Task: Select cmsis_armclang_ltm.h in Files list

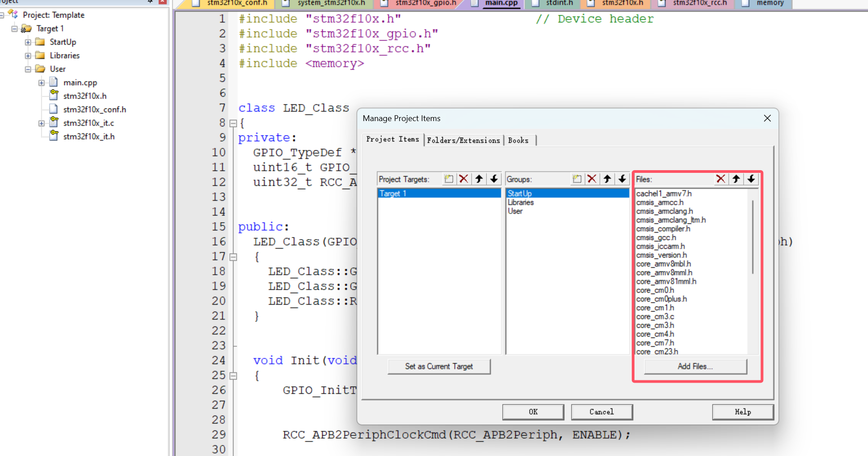Action: pyautogui.click(x=671, y=220)
